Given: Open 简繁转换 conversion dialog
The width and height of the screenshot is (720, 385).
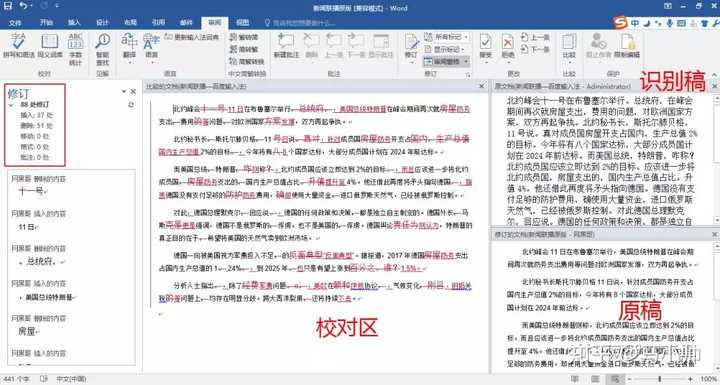Looking at the screenshot, I should (x=247, y=61).
